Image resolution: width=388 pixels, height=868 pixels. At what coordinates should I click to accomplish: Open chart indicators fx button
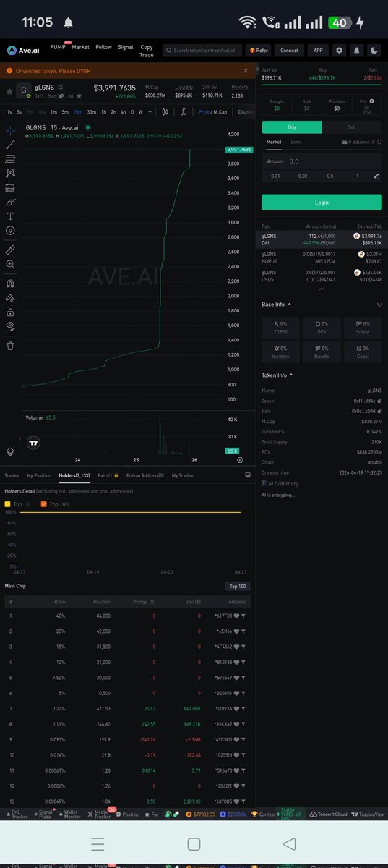184,112
